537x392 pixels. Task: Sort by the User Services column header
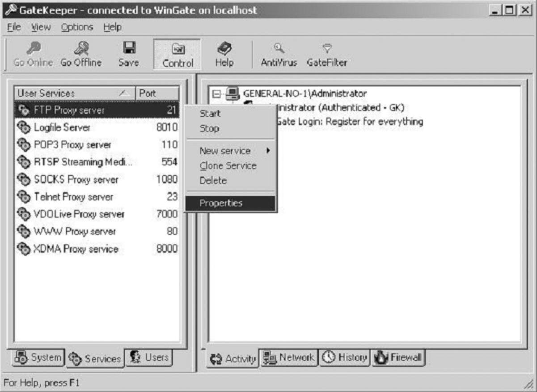[x=74, y=93]
